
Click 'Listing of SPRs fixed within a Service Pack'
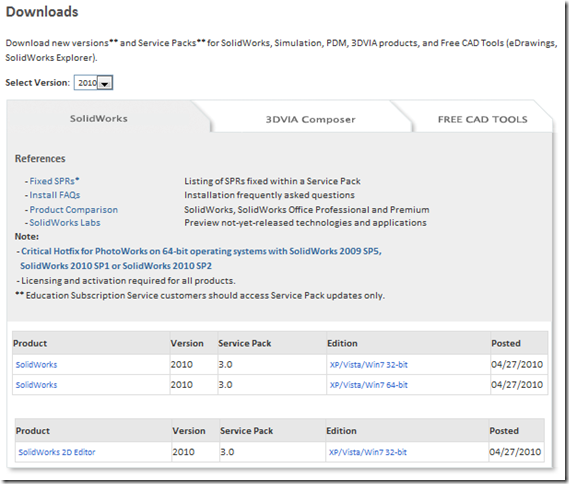272,181
